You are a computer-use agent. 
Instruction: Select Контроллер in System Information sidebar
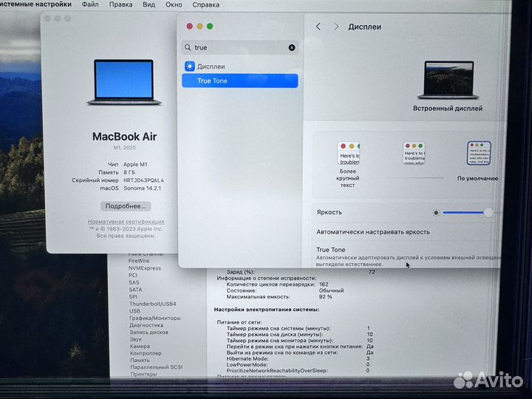click(146, 353)
